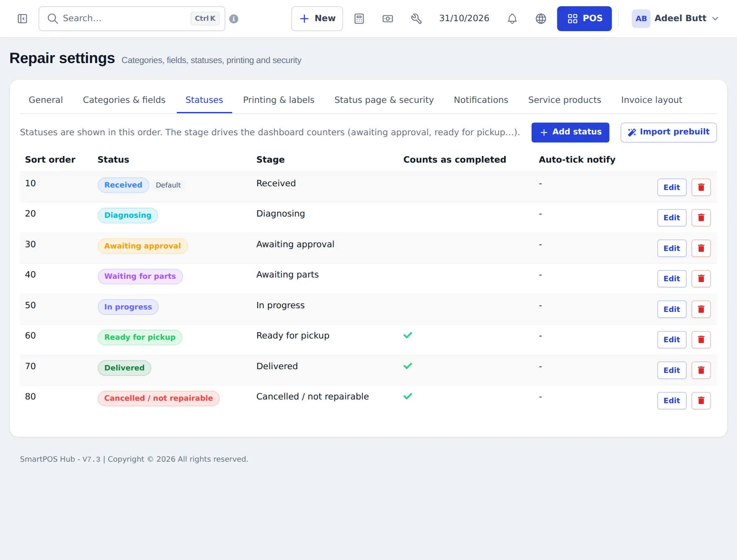Screen dimensions: 737x560
Task: Open the Invoice layout tab
Action: coord(652,100)
